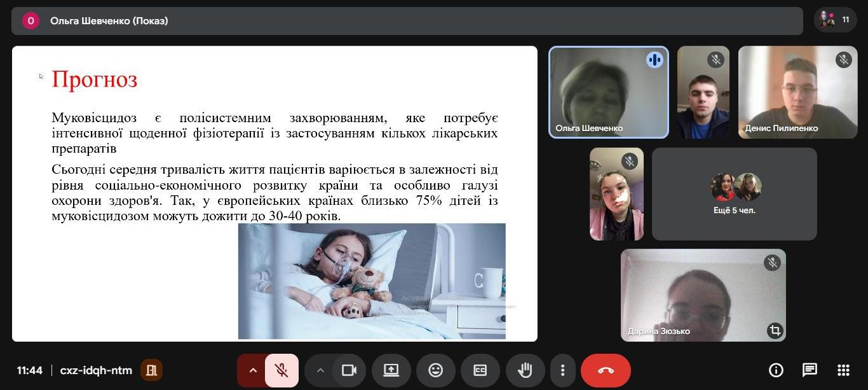The image size is (868, 390).
Task: Open the meeting details info icon
Action: tap(775, 370)
